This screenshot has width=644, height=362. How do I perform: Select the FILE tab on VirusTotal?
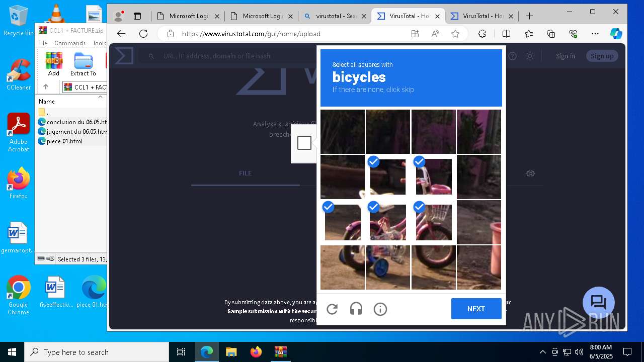point(245,173)
